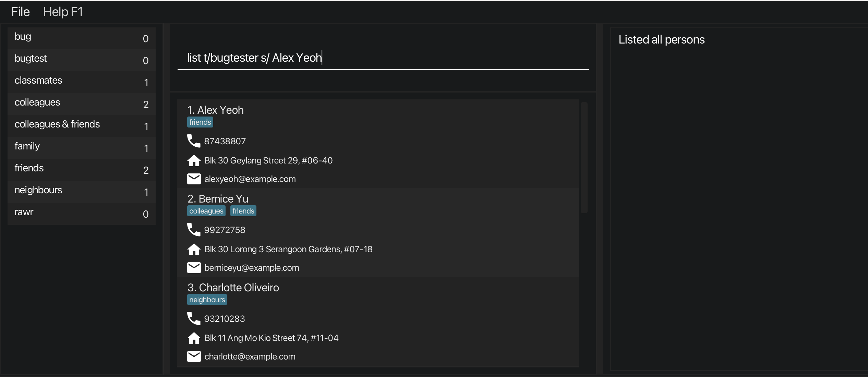Click home icon for Ang Mo Kio address
The width and height of the screenshot is (868, 377).
(194, 338)
